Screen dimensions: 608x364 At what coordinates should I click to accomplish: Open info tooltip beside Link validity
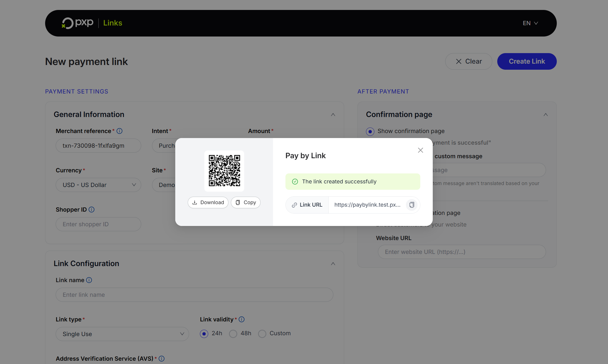(241, 319)
